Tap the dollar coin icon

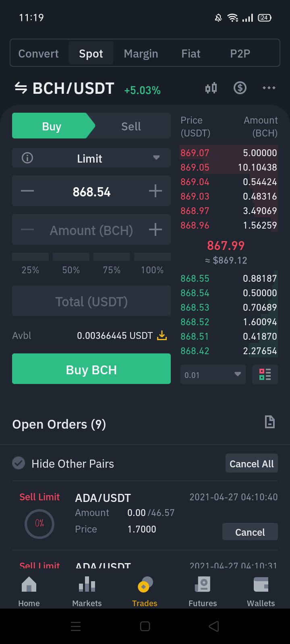pos(240,88)
